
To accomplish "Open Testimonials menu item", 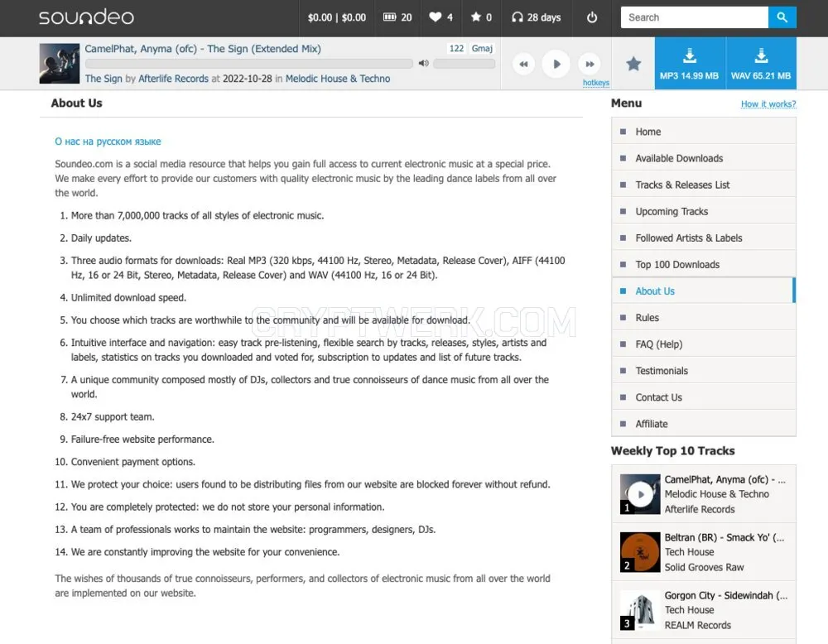I will pos(703,371).
